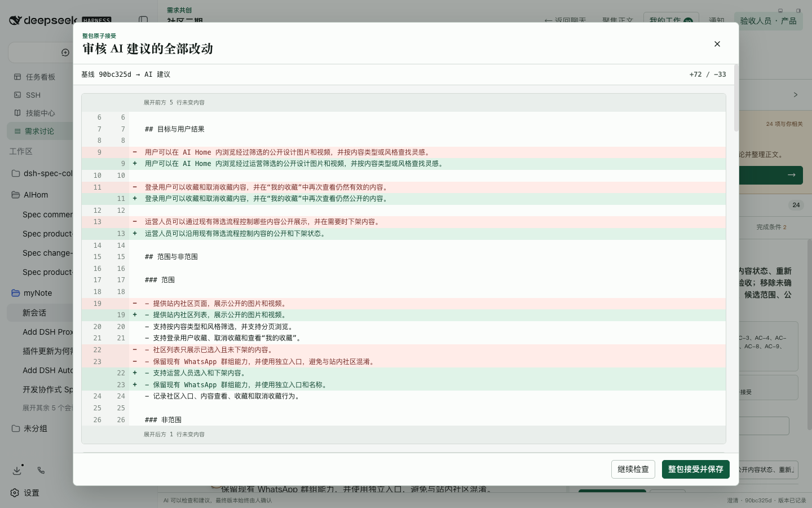Click added line 支持运营人员选入和下架内容
The image size is (812, 508).
pos(404,373)
